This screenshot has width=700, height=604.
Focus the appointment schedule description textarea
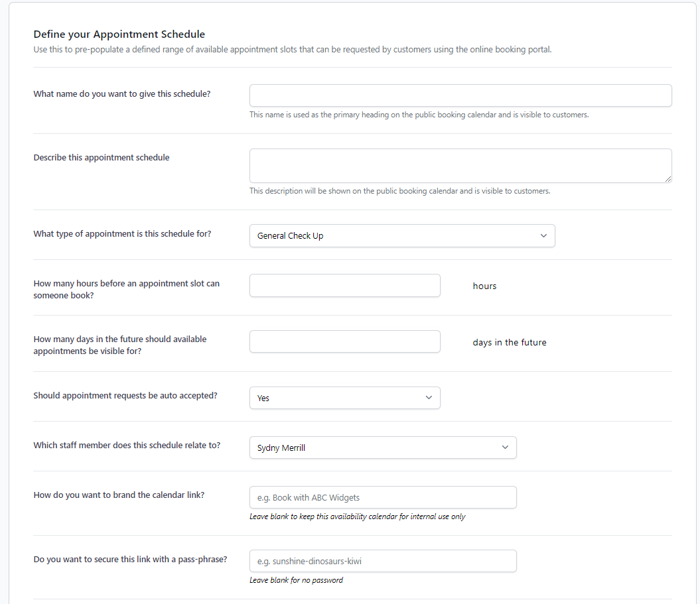point(460,166)
